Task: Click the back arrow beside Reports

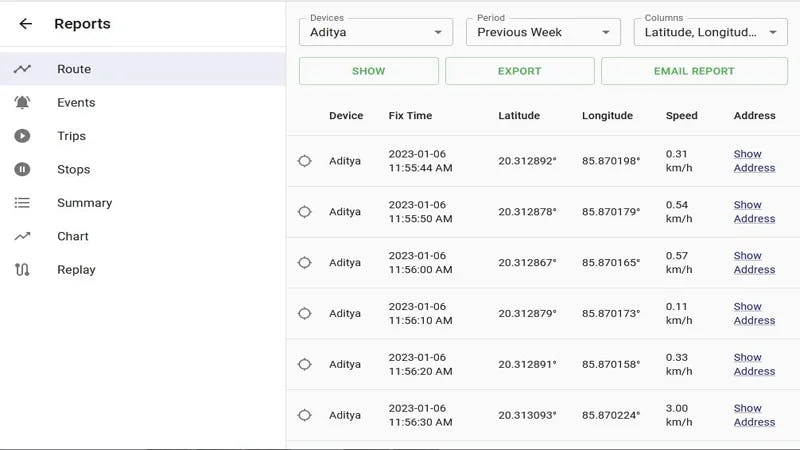Action: point(26,24)
